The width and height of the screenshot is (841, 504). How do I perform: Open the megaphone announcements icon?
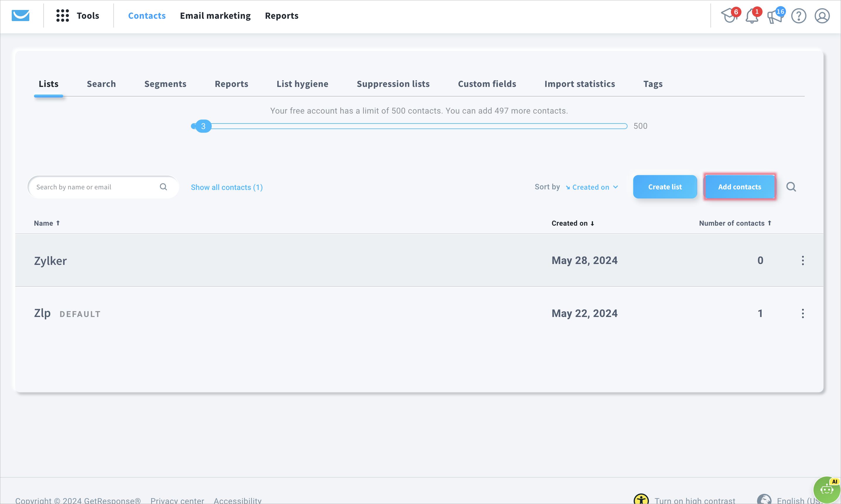775,16
